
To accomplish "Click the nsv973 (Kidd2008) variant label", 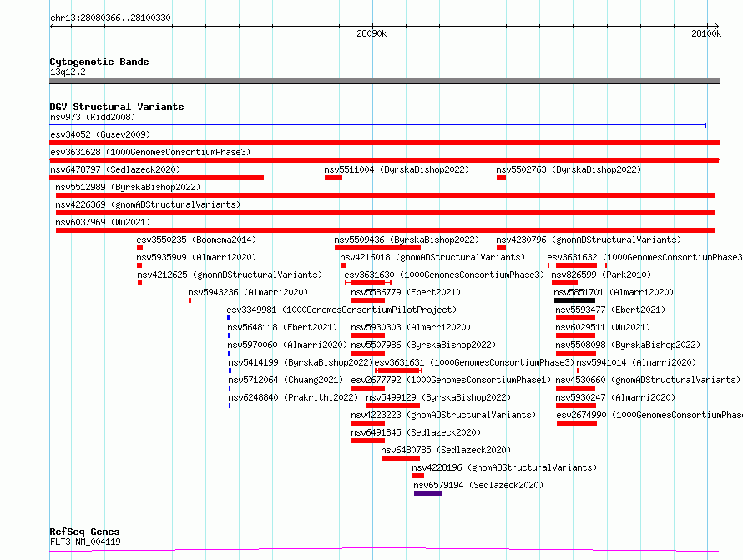I will click(x=93, y=117).
